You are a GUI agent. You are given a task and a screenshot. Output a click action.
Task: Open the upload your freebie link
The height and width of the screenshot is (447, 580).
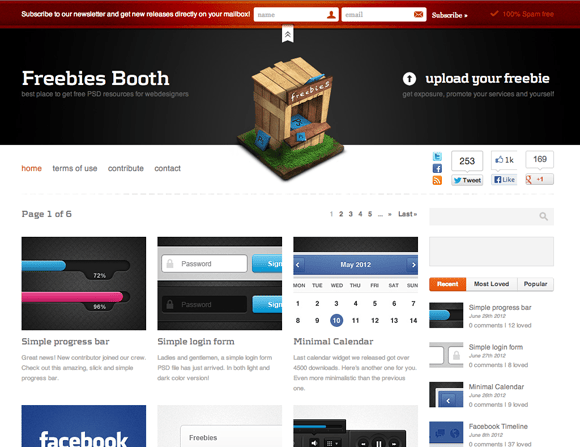(487, 78)
